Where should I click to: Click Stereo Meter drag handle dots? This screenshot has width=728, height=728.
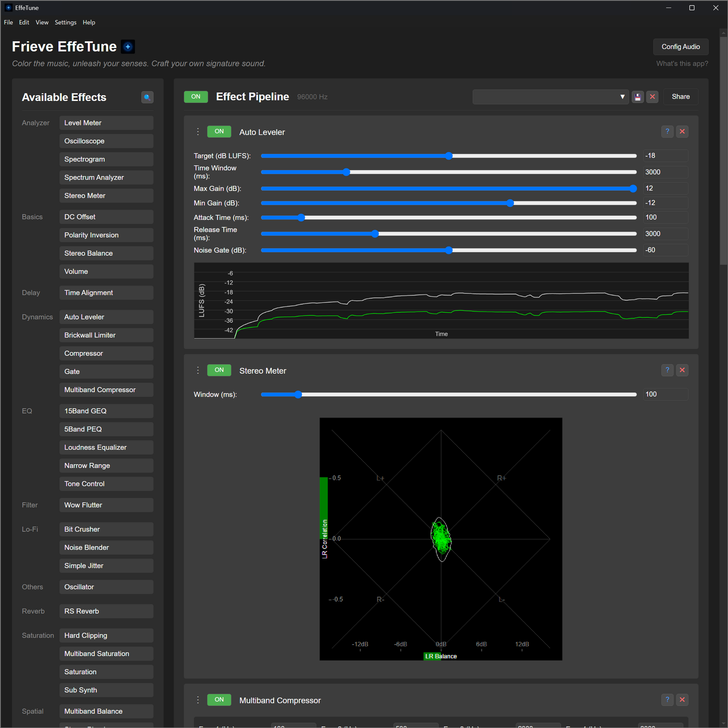click(198, 370)
